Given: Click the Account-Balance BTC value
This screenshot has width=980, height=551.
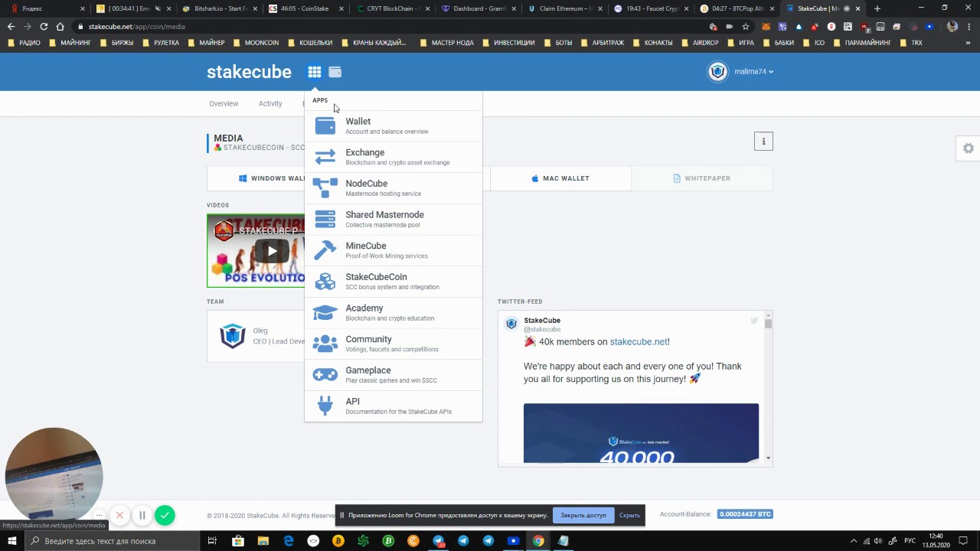Looking at the screenshot, I should (x=745, y=514).
